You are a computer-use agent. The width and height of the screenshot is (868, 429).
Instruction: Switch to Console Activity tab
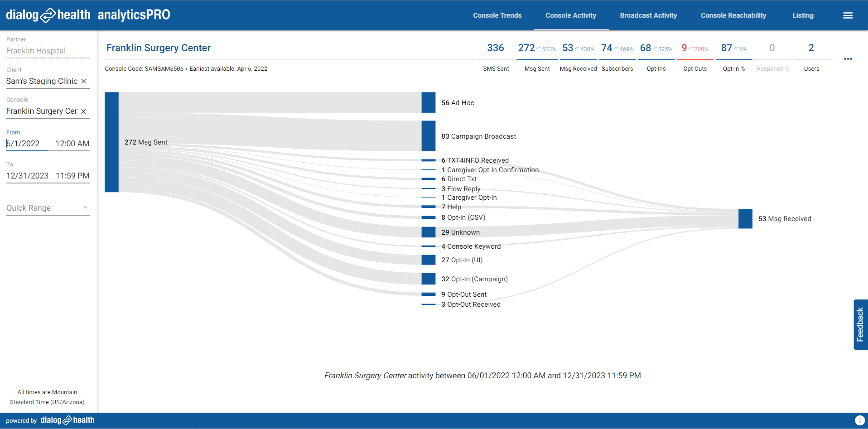pyautogui.click(x=571, y=15)
